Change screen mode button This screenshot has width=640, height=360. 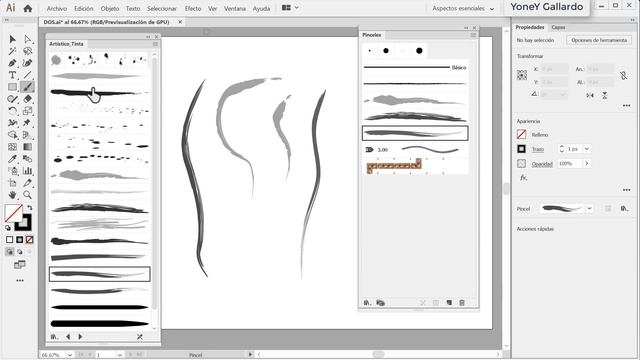point(20,264)
